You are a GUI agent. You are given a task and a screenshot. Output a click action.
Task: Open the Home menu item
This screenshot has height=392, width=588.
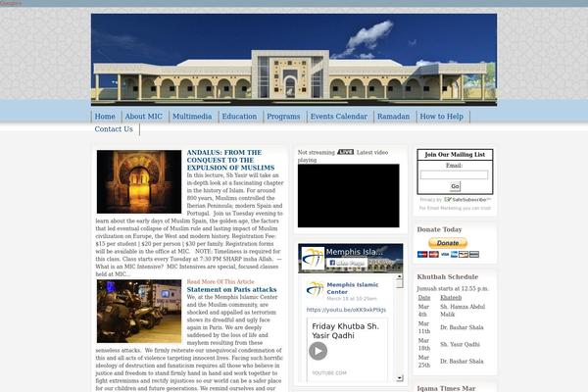pos(105,117)
